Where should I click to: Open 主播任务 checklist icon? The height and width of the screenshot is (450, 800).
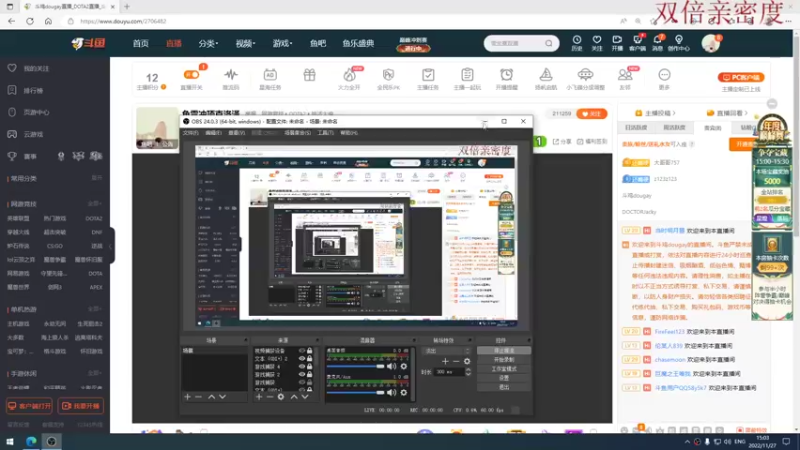(428, 74)
